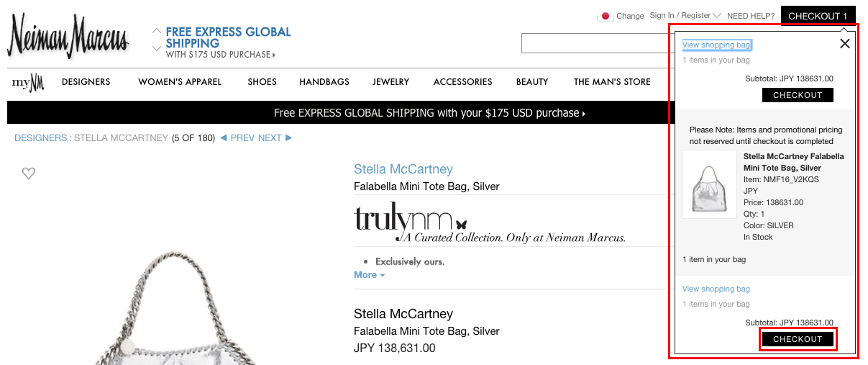
Task: Open the NEED HELP? link
Action: point(751,16)
